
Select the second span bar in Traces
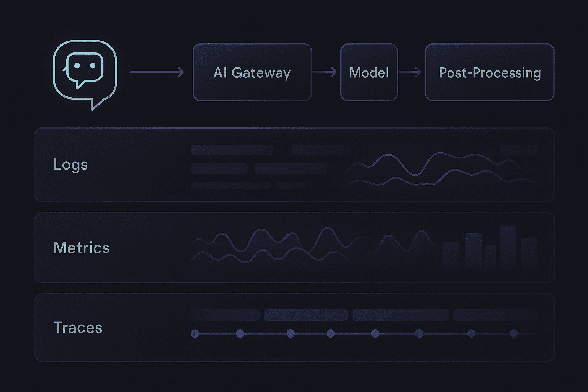pos(305,315)
